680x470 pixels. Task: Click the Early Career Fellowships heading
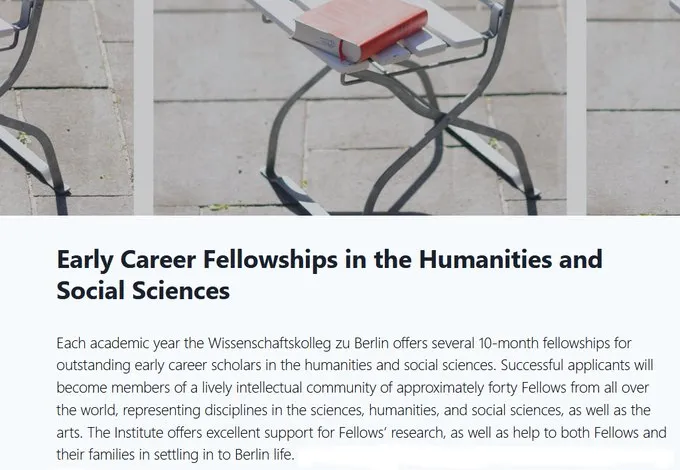[x=330, y=274]
